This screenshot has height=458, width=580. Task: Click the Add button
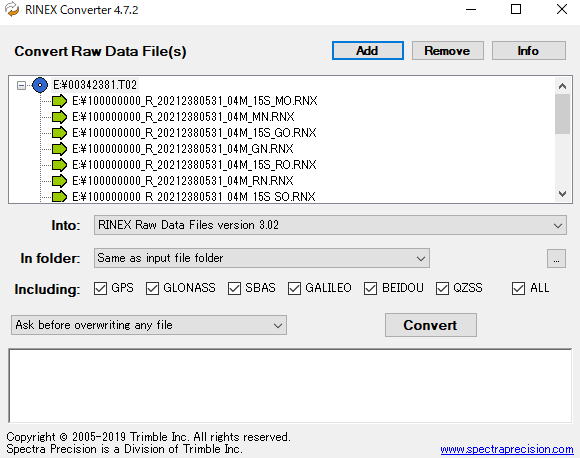click(368, 51)
